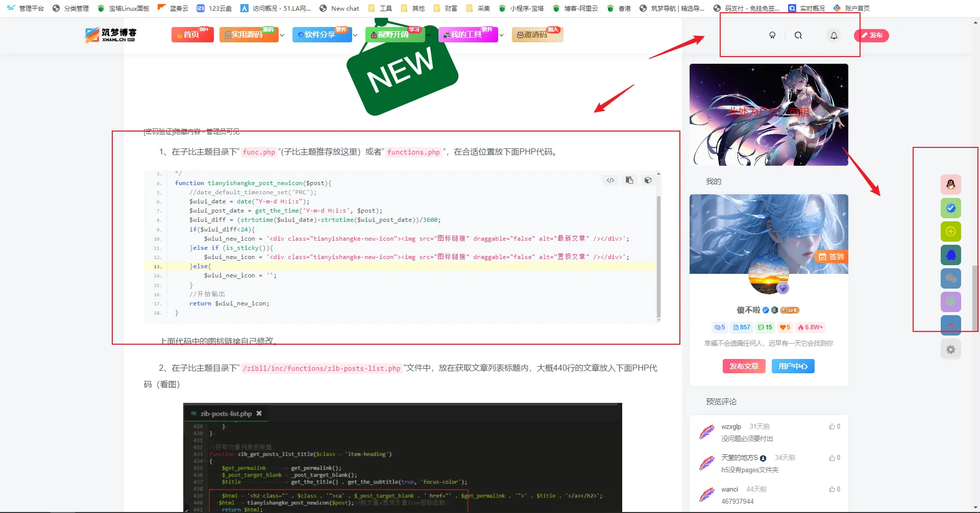Image resolution: width=980 pixels, height=513 pixels.
Task: Open the 蓝奏云 bookmark
Action: [x=173, y=8]
